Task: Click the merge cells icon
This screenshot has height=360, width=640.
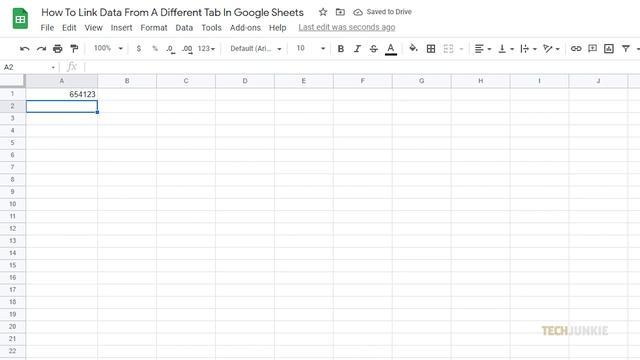Action: click(x=448, y=49)
